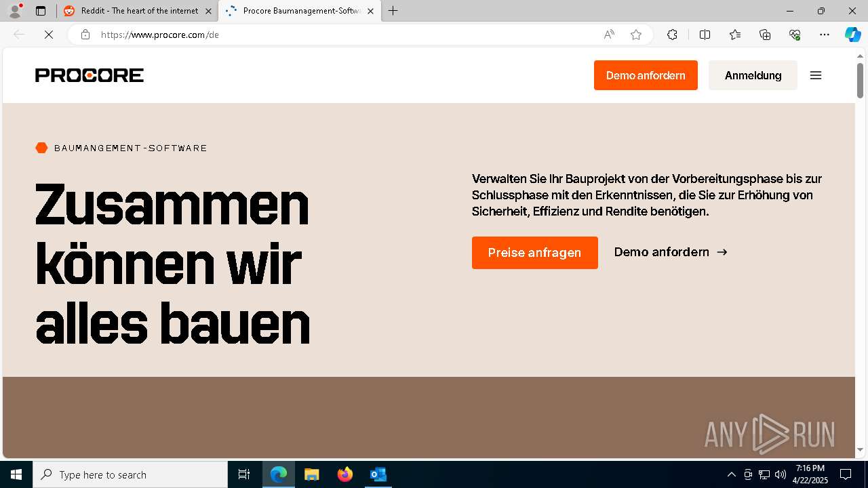Go back to the previous page

[19, 35]
